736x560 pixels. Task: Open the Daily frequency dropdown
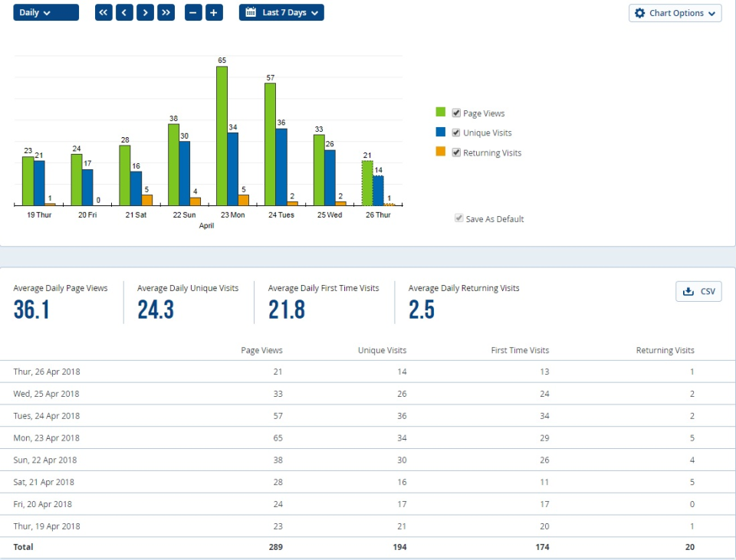44,12
